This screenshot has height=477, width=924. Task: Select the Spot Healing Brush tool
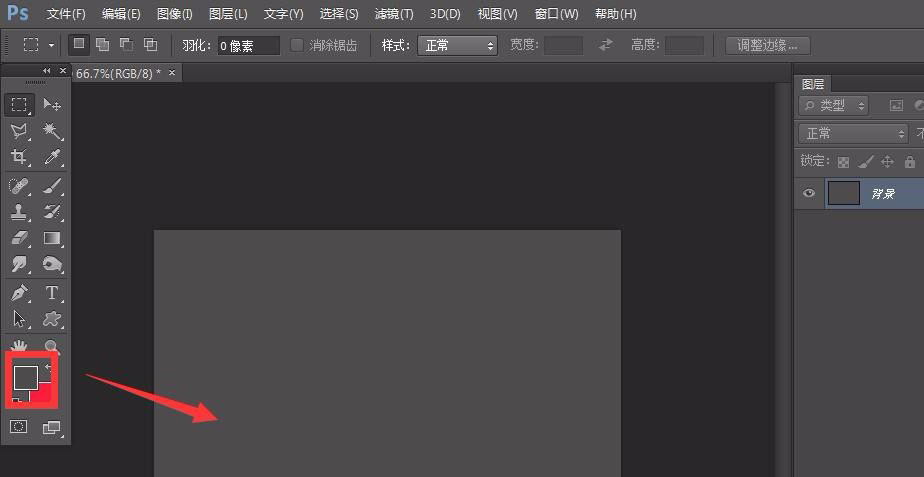click(x=19, y=186)
